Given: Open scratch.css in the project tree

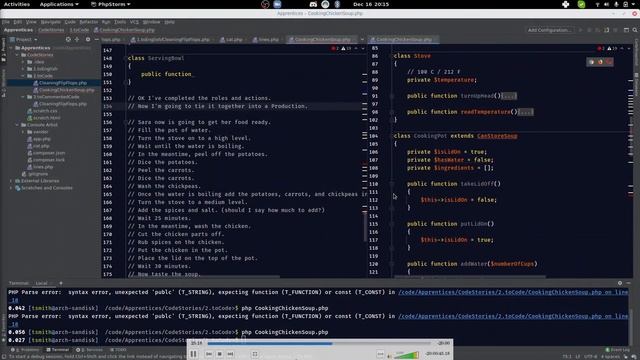Looking at the screenshot, I should 45,111.
